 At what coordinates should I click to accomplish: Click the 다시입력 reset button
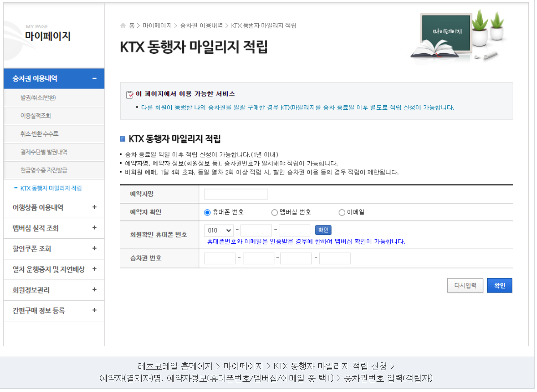click(x=466, y=286)
